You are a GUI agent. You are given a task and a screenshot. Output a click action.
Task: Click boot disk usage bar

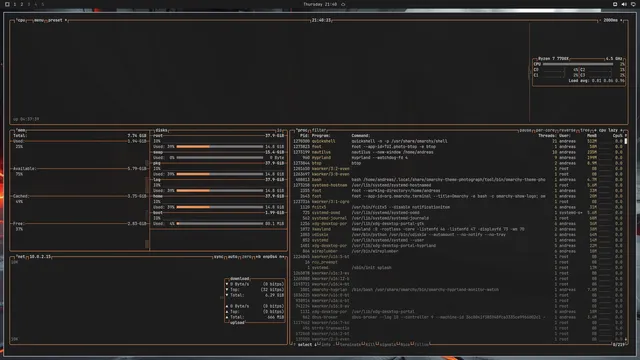220,224
